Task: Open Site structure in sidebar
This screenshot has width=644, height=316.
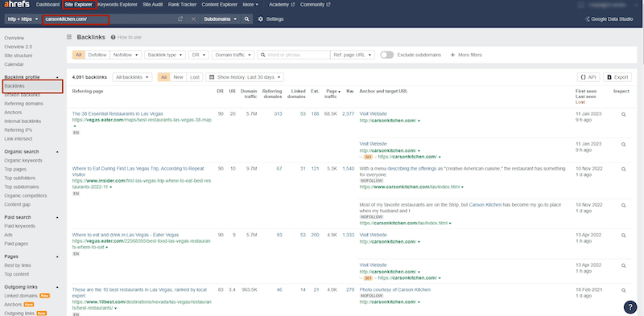Action: tap(18, 55)
